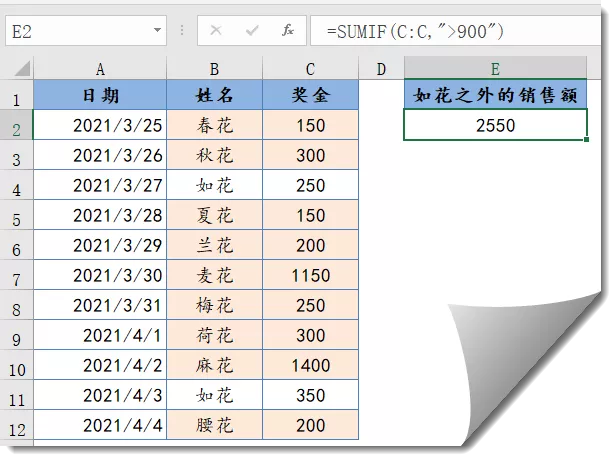This screenshot has width=616, height=461.
Task: Click cell E2 with value 2550
Action: (x=496, y=126)
